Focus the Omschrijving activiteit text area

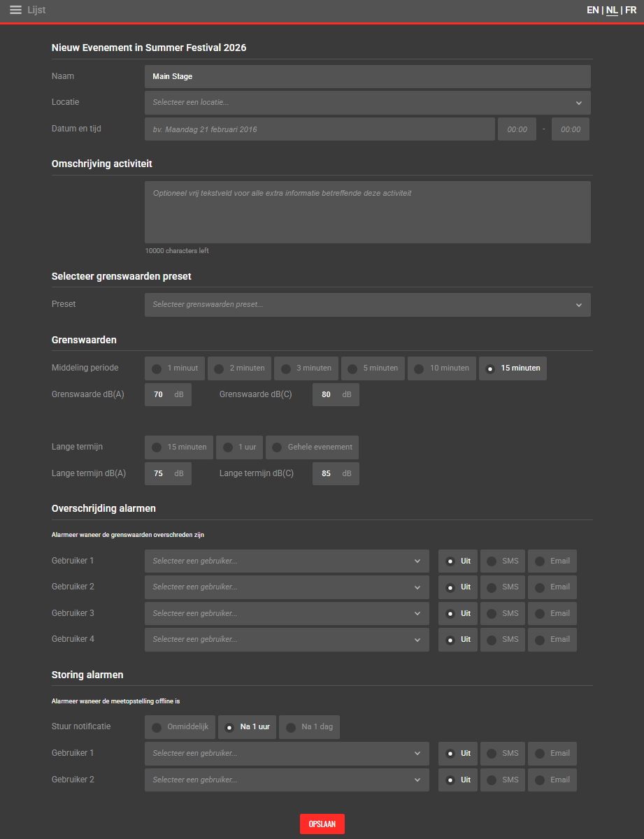[367, 212]
